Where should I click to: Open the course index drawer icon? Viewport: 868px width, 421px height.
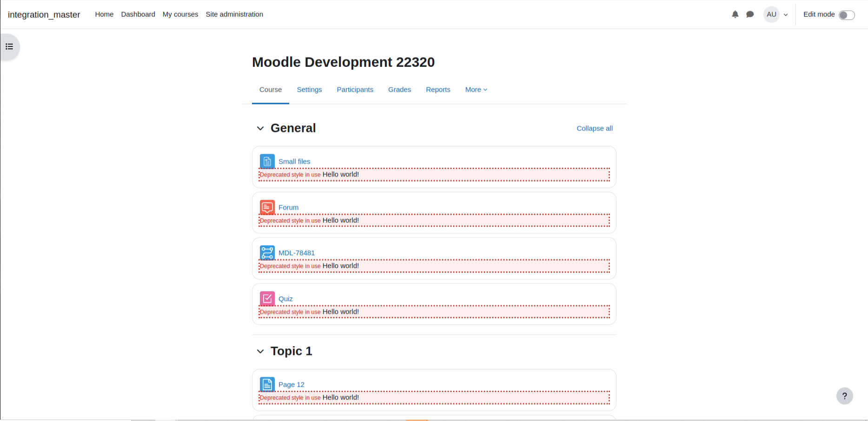(x=9, y=46)
